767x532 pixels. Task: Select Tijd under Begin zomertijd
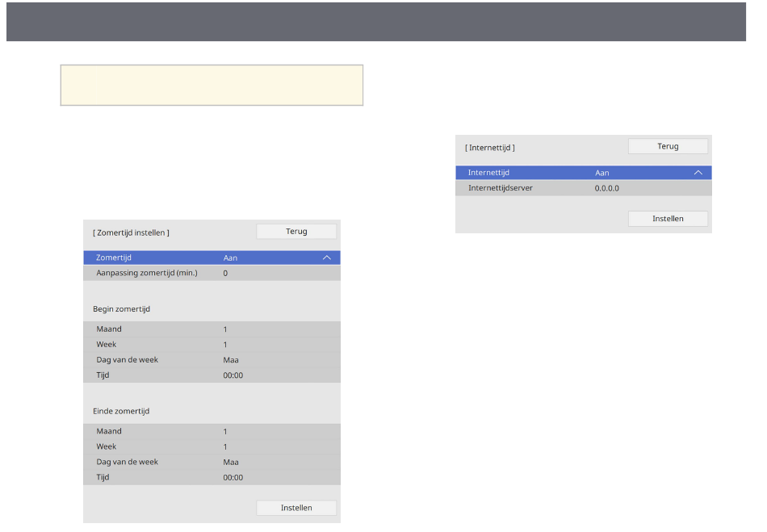tap(212, 375)
